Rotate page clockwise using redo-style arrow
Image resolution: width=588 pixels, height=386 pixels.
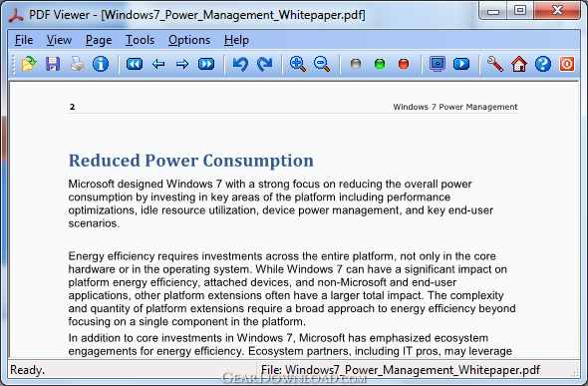pyautogui.click(x=264, y=64)
